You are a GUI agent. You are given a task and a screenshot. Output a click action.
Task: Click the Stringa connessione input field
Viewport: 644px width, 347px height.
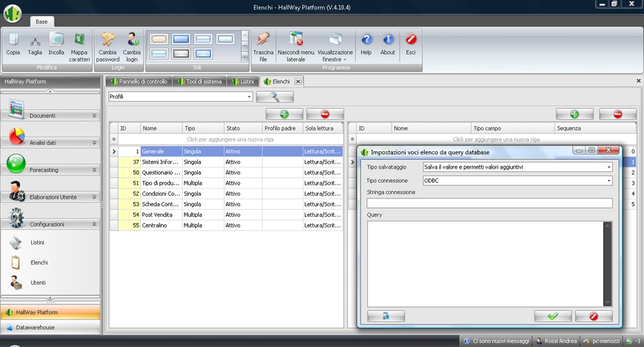pyautogui.click(x=489, y=203)
